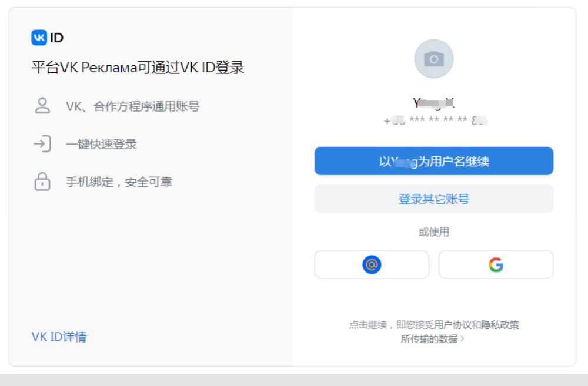Image resolution: width=588 pixels, height=386 pixels.
Task: Click the user profile icon beside 合作方程序通用账号
Action: pyautogui.click(x=42, y=106)
